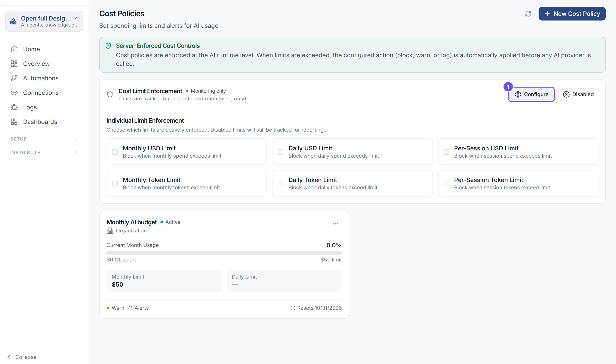Expand the SETUP section
This screenshot has width=616, height=364.
click(44, 139)
